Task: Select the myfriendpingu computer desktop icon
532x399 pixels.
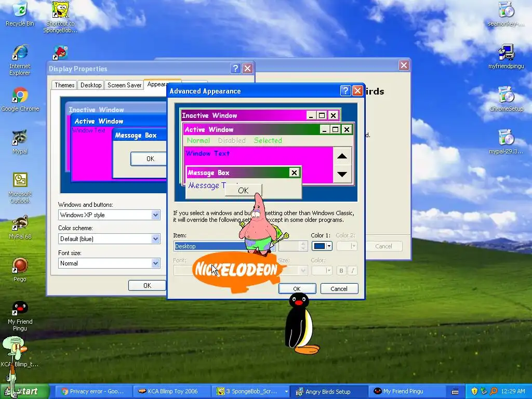Action: (x=506, y=57)
